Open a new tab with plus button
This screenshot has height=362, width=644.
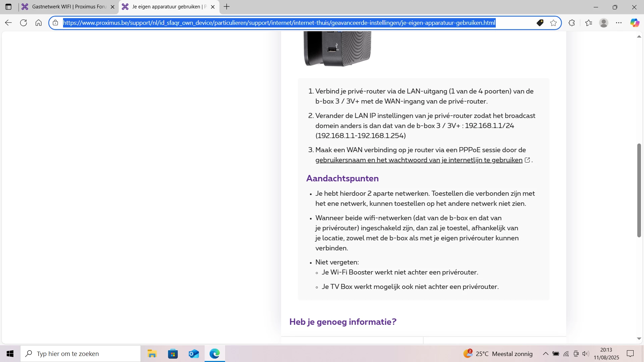tap(227, 7)
